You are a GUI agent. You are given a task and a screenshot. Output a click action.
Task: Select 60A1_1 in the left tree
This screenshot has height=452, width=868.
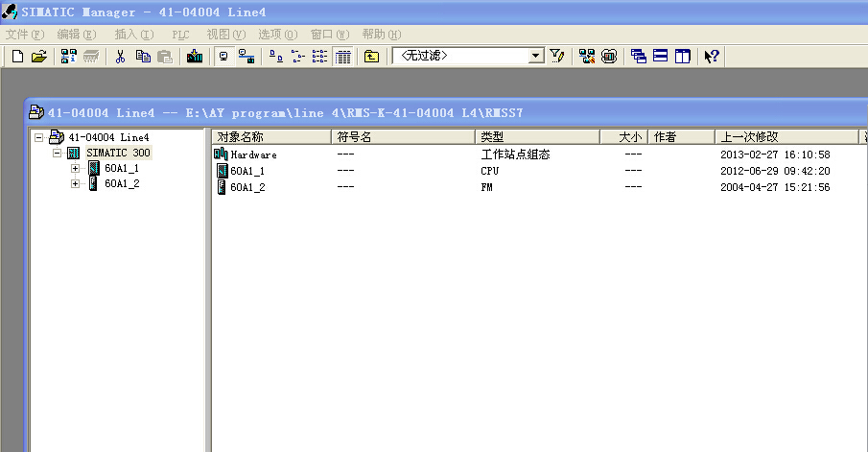click(x=122, y=168)
